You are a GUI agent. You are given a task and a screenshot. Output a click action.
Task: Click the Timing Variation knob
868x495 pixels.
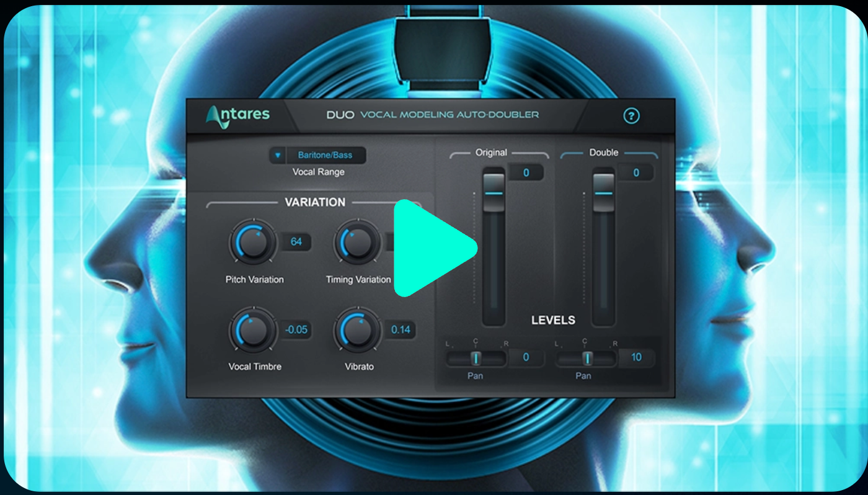point(357,243)
